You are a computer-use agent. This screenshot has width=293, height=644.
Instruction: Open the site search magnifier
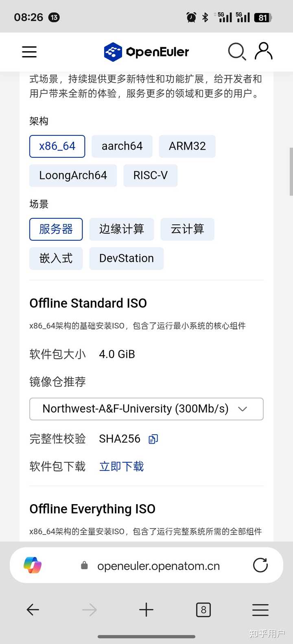(237, 52)
